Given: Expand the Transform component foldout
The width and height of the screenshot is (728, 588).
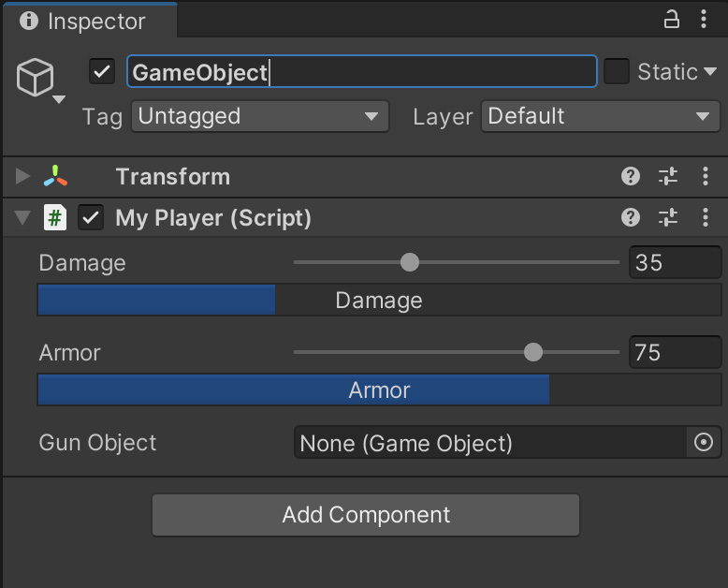Looking at the screenshot, I should click(x=22, y=176).
